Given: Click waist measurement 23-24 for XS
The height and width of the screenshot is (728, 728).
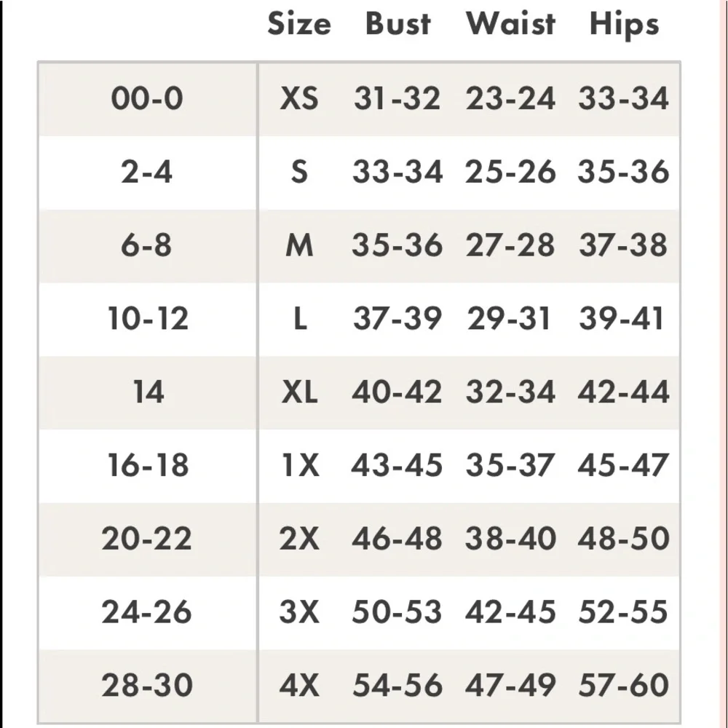Looking at the screenshot, I should tap(510, 98).
